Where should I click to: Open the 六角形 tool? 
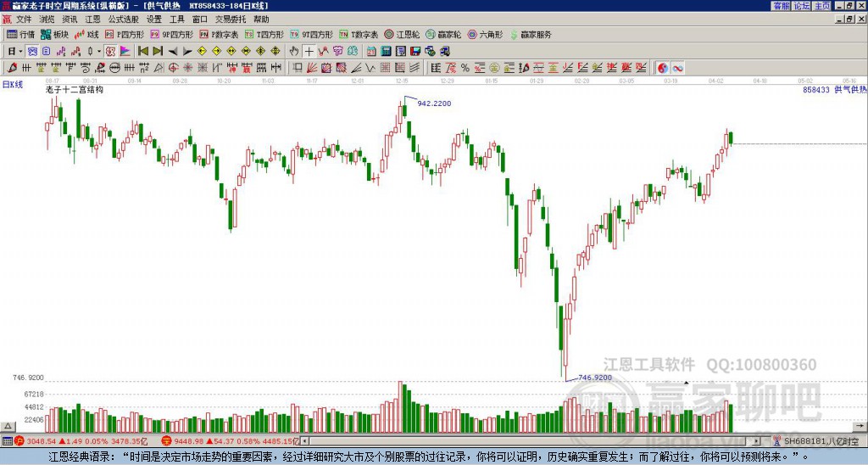click(x=485, y=34)
